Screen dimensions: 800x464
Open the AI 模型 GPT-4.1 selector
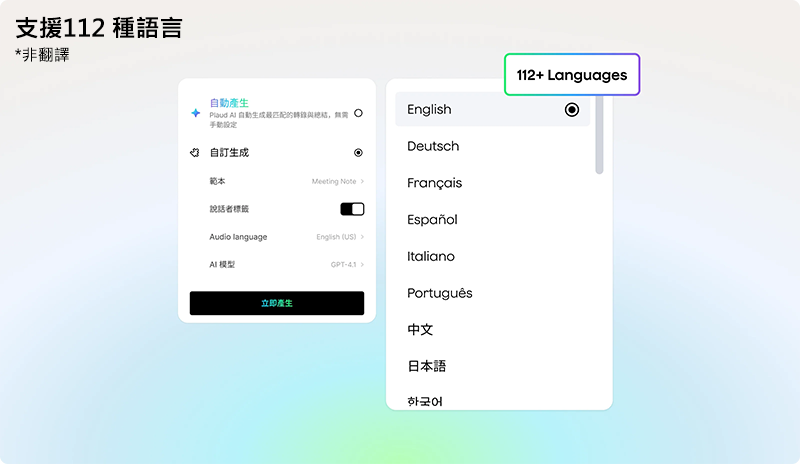[347, 264]
